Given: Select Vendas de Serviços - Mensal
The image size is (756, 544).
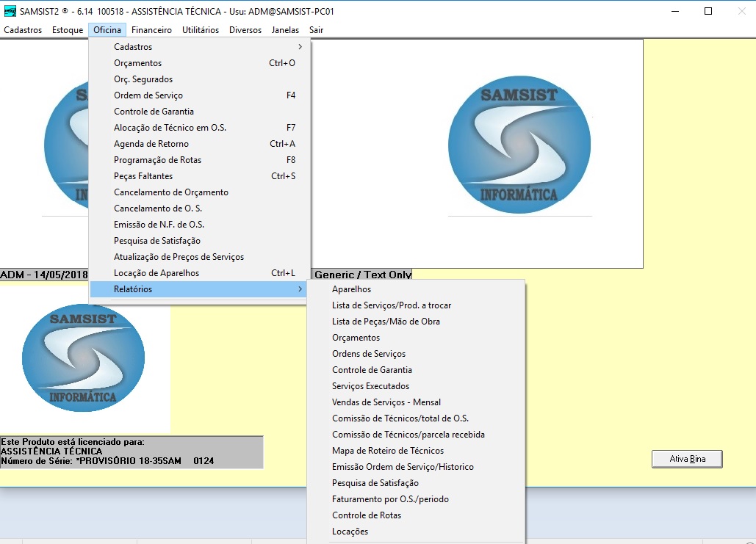Looking at the screenshot, I should pos(416,402).
